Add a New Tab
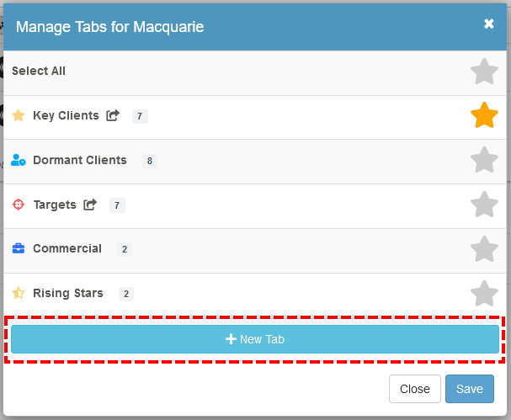 tap(255, 339)
